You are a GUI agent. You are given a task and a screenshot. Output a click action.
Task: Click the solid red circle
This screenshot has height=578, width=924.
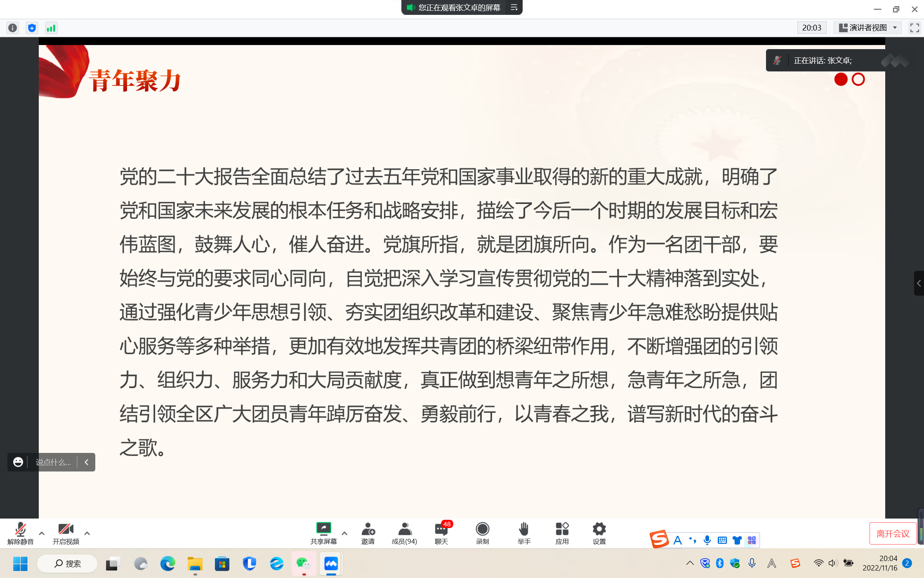(x=841, y=79)
